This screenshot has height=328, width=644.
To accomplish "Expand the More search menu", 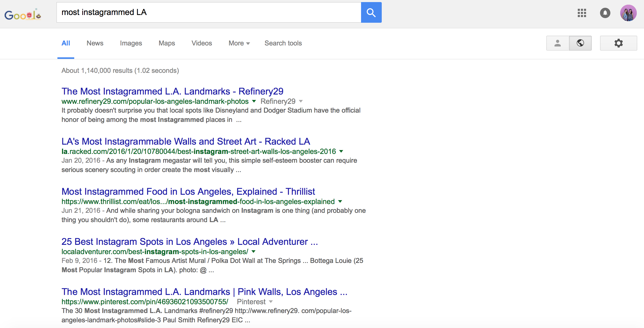I will [239, 43].
